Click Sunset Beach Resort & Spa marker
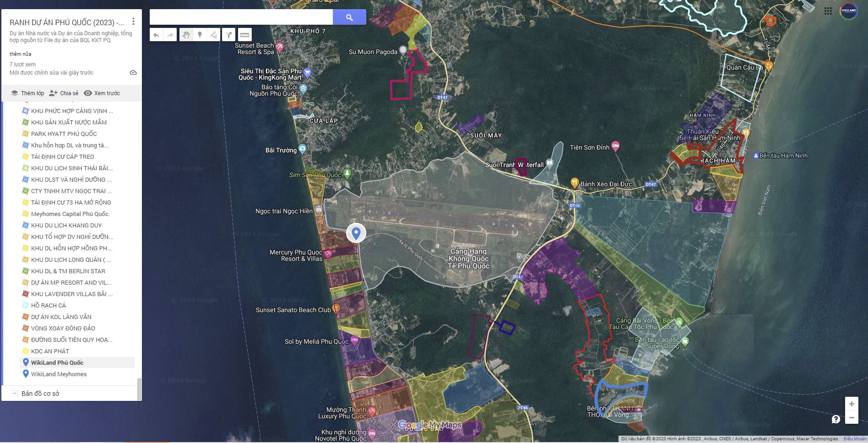The width and height of the screenshot is (868, 443). (279, 47)
